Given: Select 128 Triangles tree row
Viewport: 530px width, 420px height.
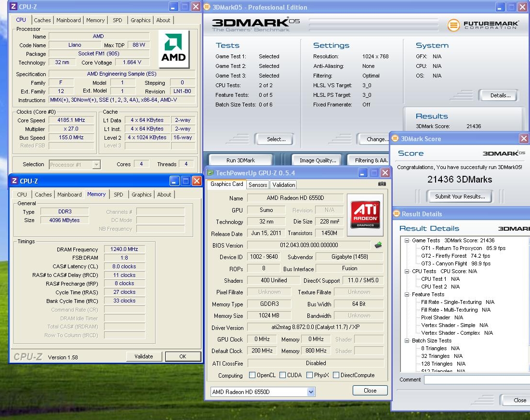Looking at the screenshot, I should pos(443,364).
